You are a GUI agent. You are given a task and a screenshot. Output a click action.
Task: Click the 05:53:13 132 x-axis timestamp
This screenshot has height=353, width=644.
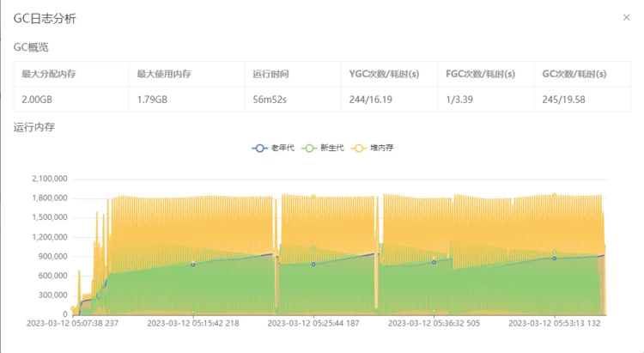coord(555,325)
